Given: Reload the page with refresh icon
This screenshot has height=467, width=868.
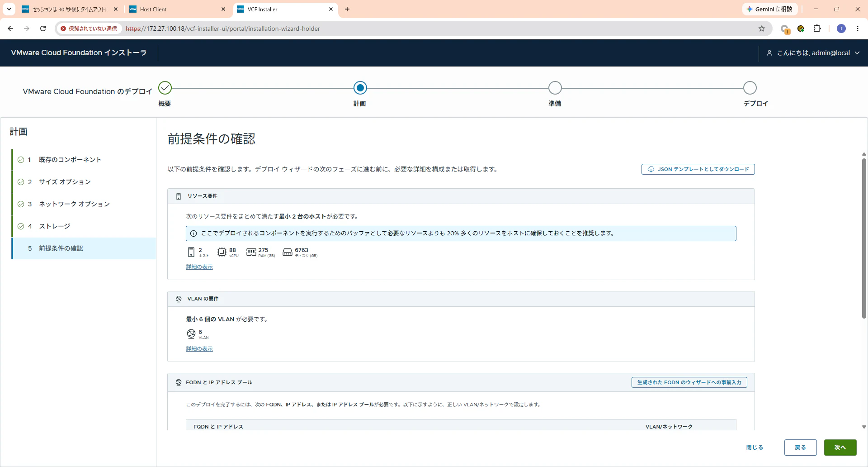Looking at the screenshot, I should 43,29.
